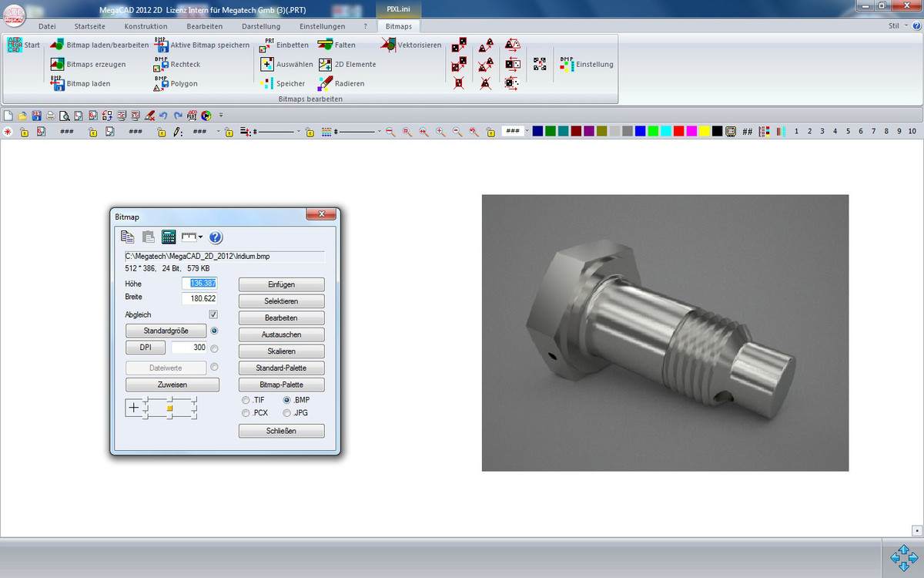Click the DPI value field showing 300
The height and width of the screenshot is (578, 924).
point(189,348)
